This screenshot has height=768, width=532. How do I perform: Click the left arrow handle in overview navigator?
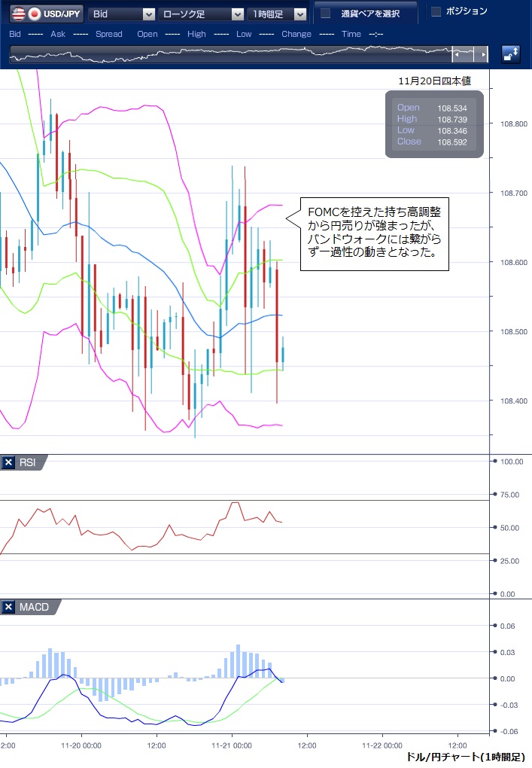pos(456,55)
